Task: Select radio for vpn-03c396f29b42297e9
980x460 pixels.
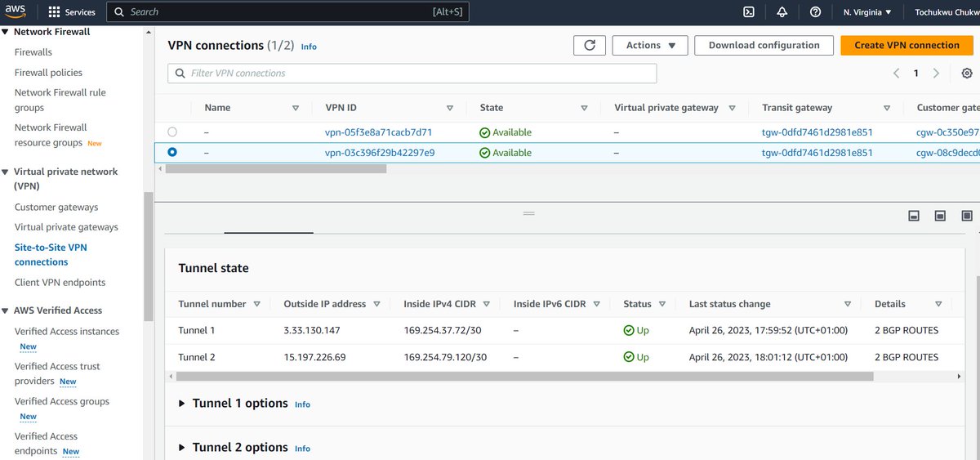Action: coord(171,152)
